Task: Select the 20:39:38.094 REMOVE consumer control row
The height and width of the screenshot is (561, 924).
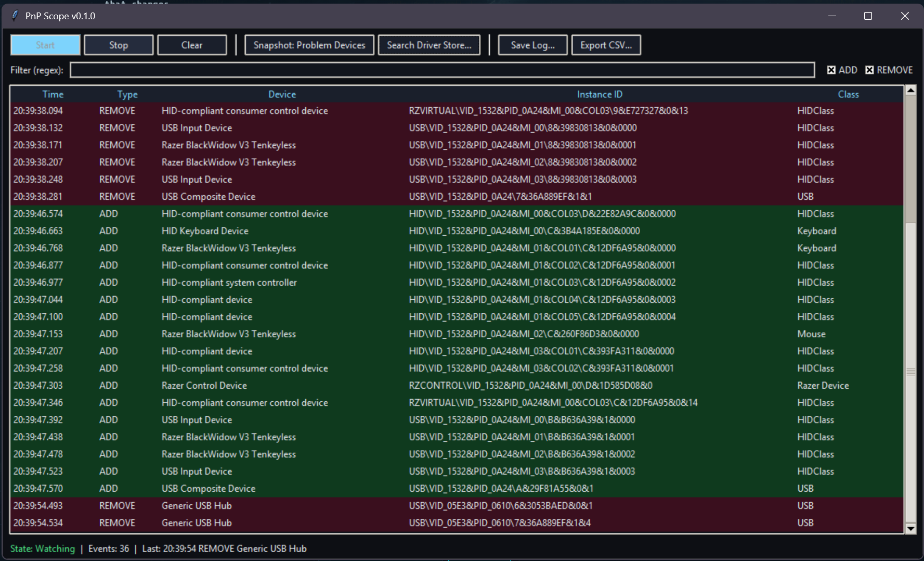Action: [457, 110]
